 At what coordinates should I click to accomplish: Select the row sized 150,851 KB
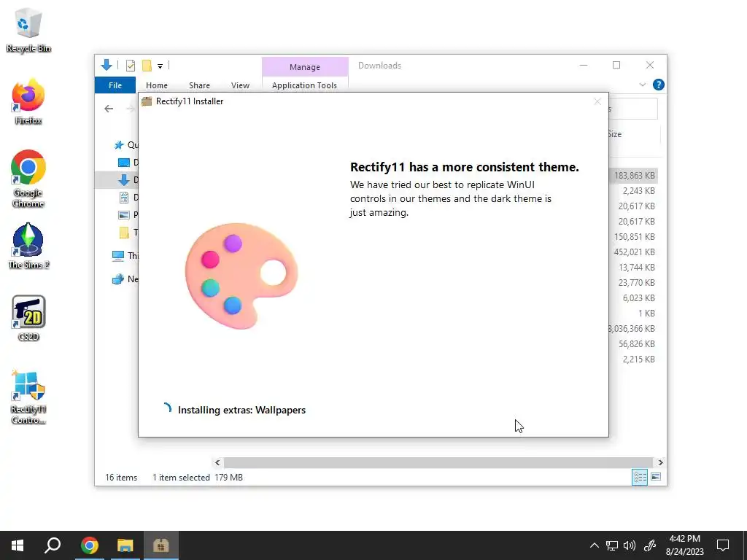(634, 237)
